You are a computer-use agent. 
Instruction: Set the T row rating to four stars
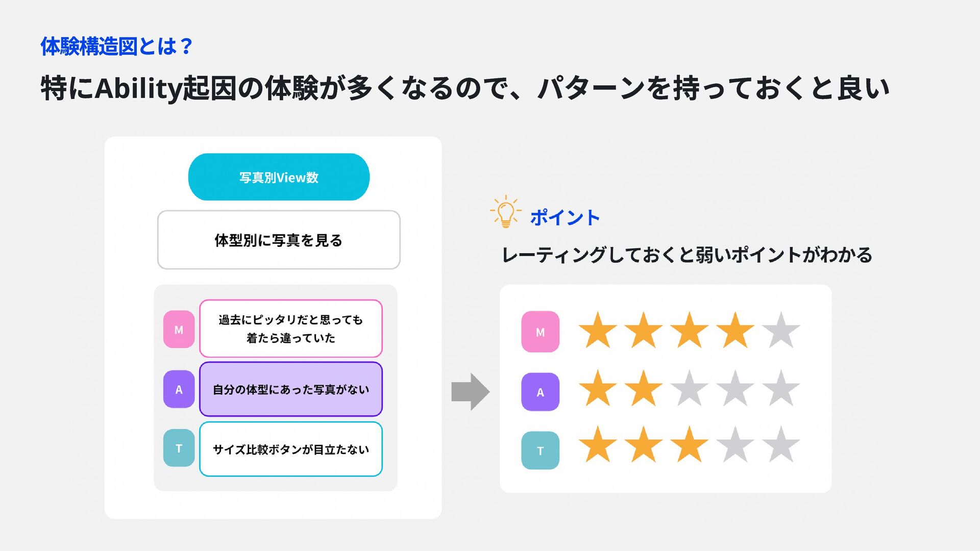coord(735,445)
